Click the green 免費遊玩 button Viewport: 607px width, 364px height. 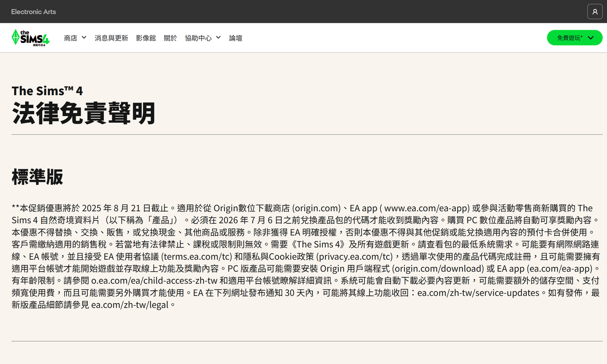[x=575, y=38]
